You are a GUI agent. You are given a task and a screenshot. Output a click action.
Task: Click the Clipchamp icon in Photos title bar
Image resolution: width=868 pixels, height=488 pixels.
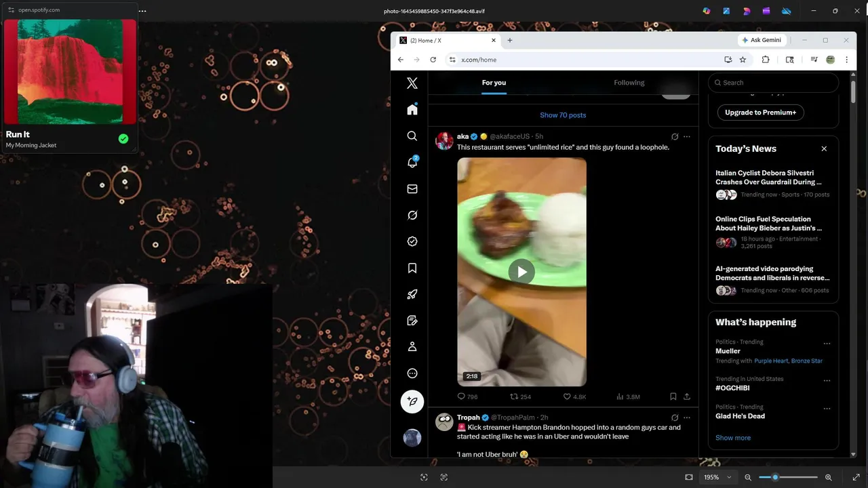click(766, 11)
